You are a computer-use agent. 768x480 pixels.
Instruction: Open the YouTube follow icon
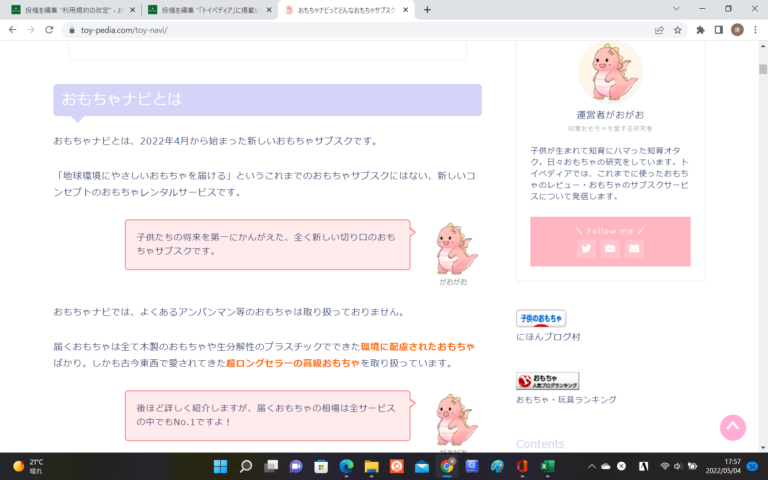[x=610, y=248]
